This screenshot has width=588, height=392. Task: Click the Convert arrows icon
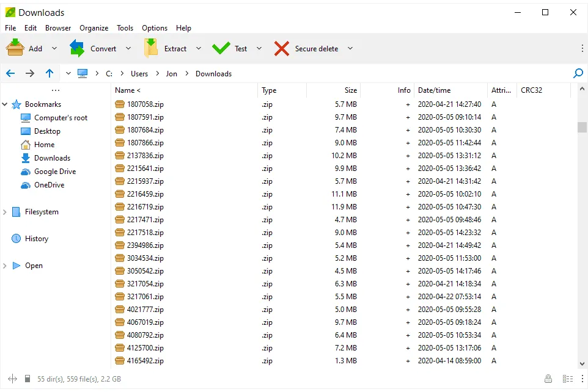click(x=77, y=48)
